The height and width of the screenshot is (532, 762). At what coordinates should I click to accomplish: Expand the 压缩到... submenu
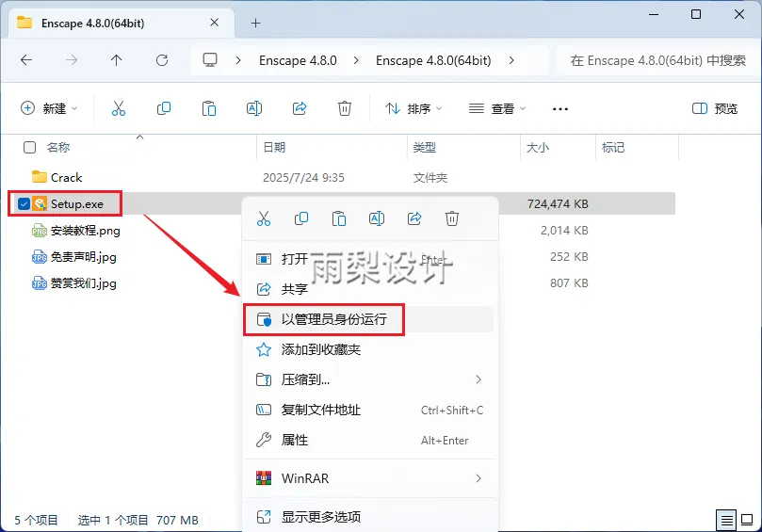tap(478, 379)
